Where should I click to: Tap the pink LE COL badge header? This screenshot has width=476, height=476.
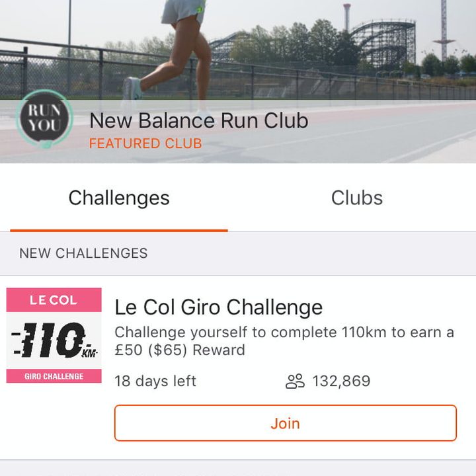[54, 299]
